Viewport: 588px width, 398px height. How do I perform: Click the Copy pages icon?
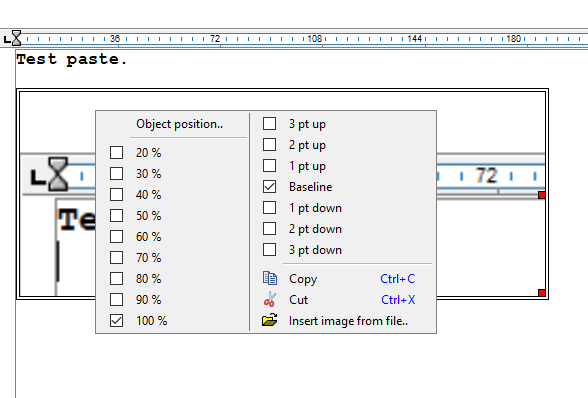coord(270,278)
